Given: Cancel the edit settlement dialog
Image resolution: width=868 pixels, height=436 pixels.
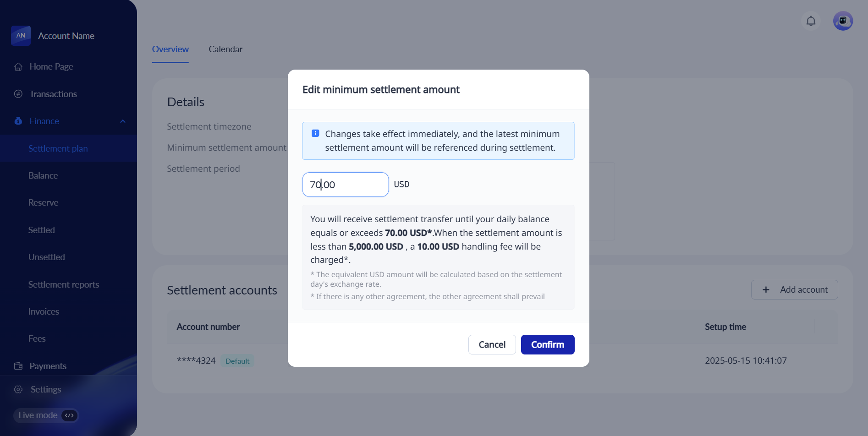Looking at the screenshot, I should 492,344.
